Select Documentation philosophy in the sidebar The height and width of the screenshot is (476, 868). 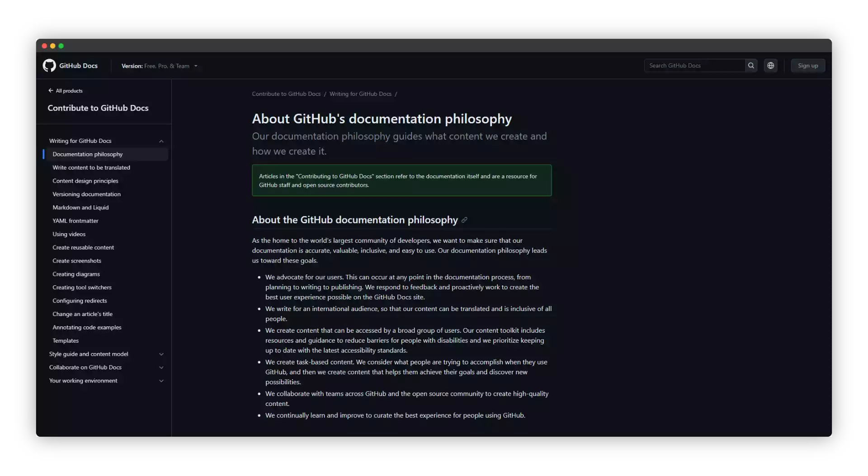click(x=87, y=154)
